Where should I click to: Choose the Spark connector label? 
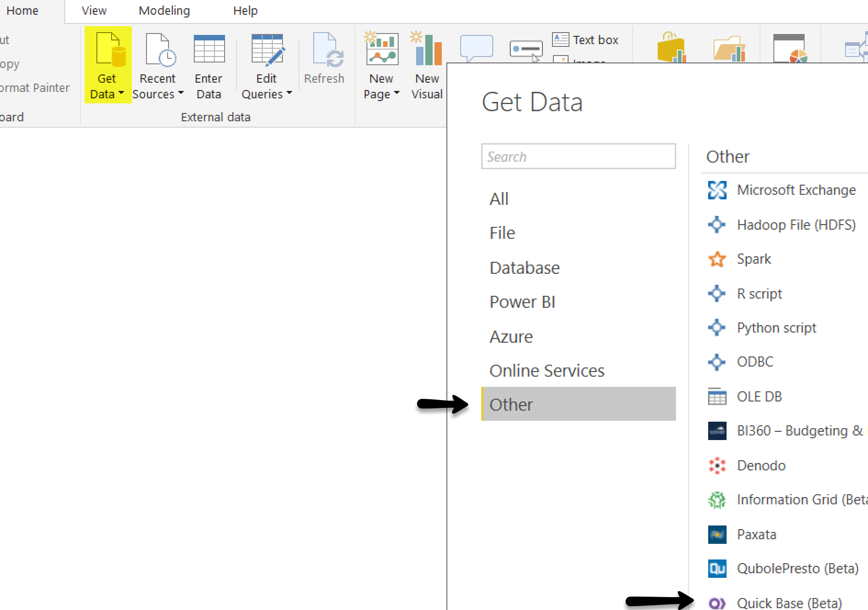coord(754,259)
